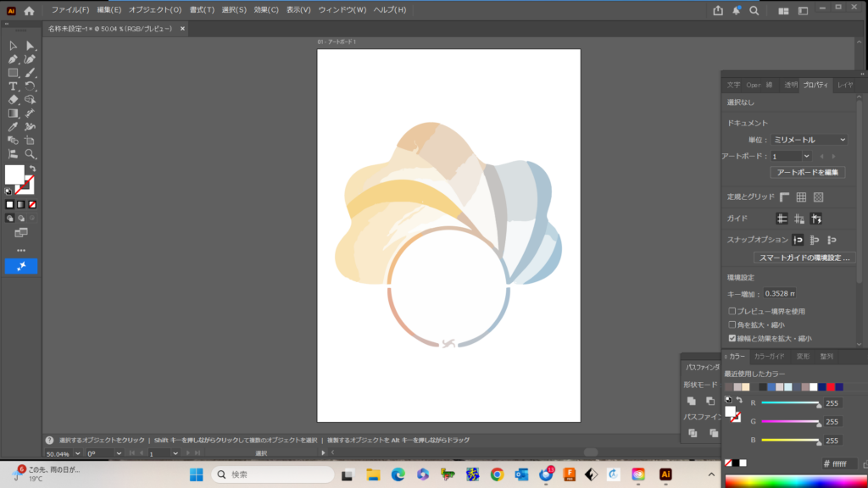868x488 pixels.
Task: Open the 効果(C) menu
Action: pos(266,10)
